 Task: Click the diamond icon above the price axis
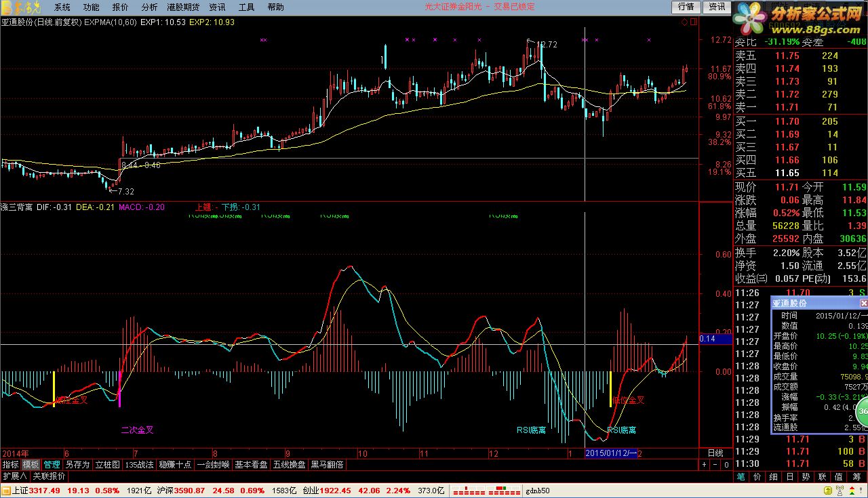click(684, 22)
